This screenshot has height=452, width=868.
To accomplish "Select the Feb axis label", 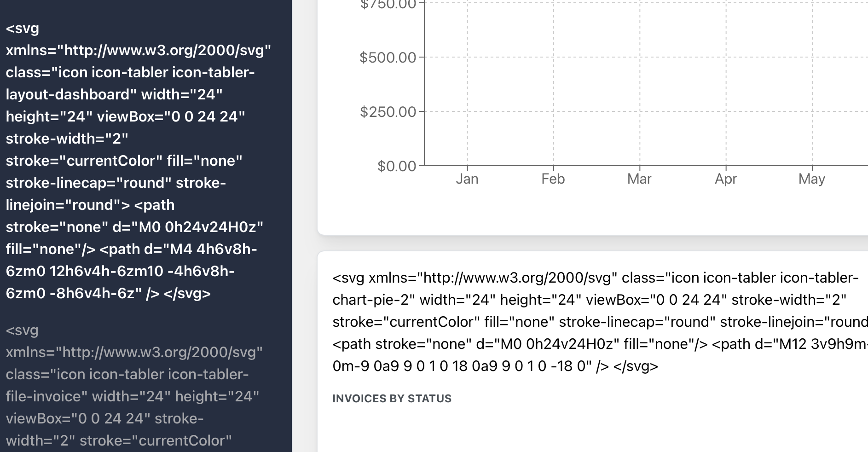I will tap(554, 179).
